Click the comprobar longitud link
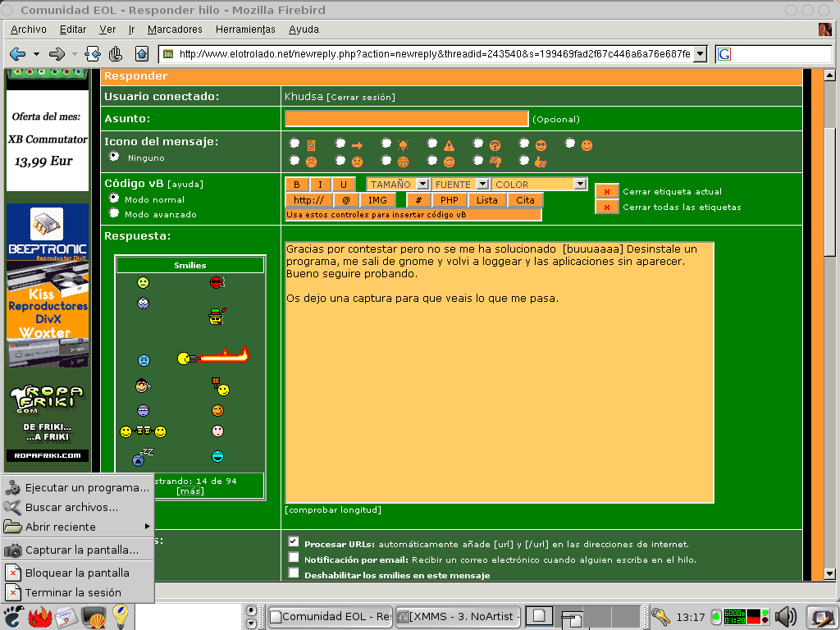The image size is (840, 630). [333, 510]
